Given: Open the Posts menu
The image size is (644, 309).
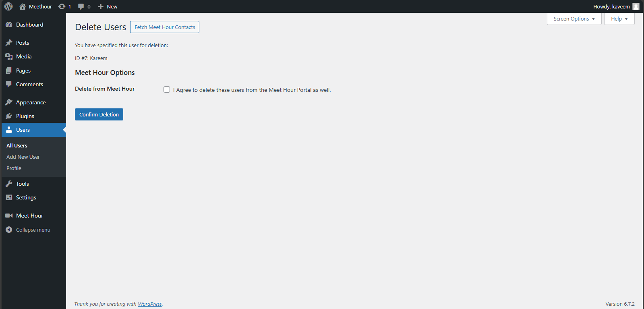Looking at the screenshot, I should click(23, 43).
